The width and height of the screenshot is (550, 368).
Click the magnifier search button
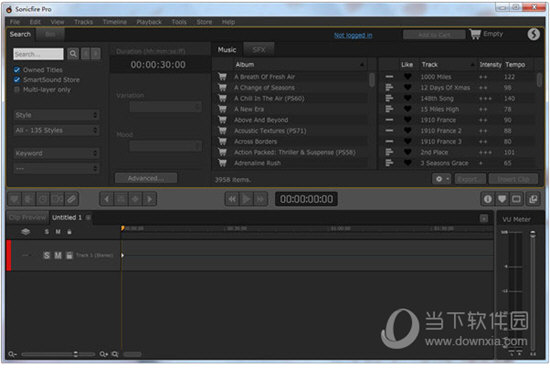click(x=73, y=54)
